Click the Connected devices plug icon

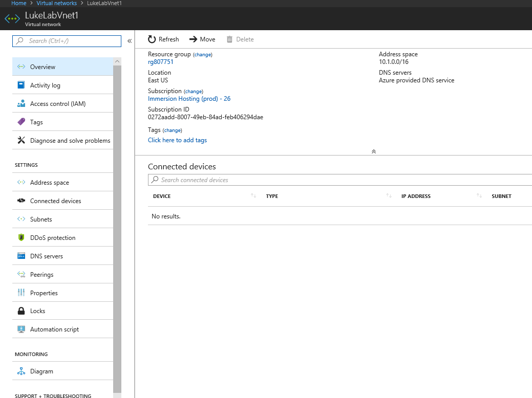pyautogui.click(x=21, y=201)
